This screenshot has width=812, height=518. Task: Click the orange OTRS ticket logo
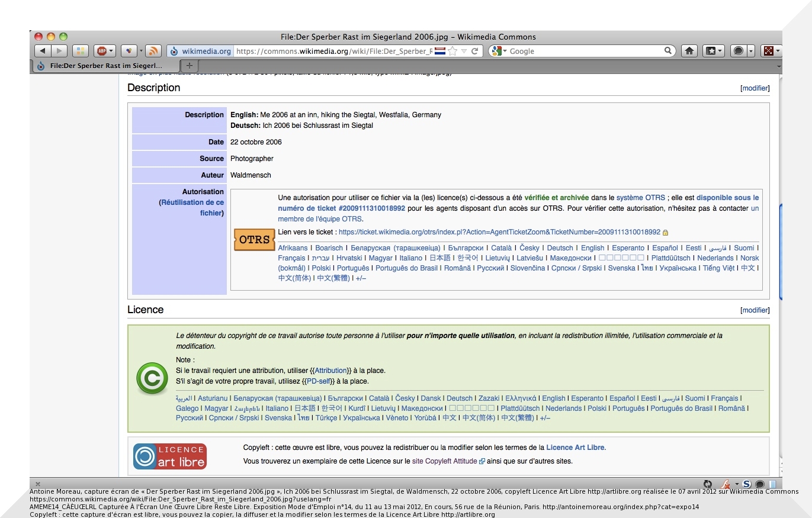(x=254, y=240)
